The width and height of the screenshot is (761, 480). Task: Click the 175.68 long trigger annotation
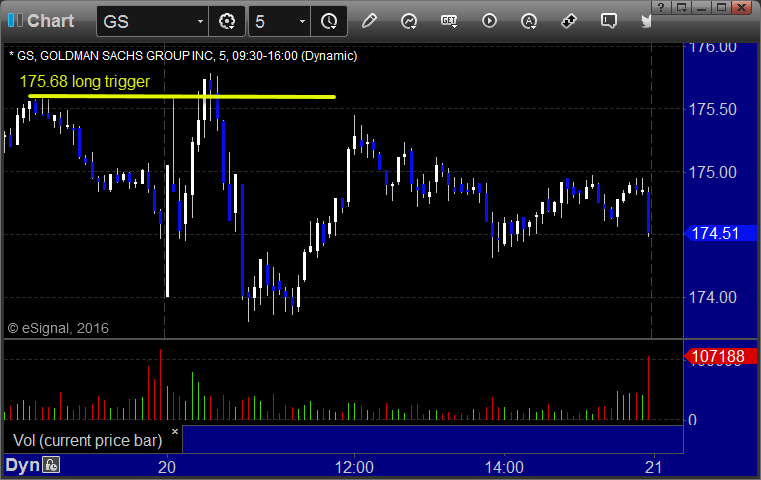click(85, 82)
